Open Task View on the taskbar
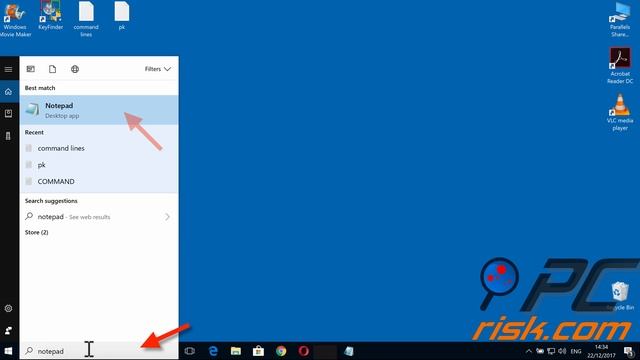The image size is (640, 360). [189, 351]
